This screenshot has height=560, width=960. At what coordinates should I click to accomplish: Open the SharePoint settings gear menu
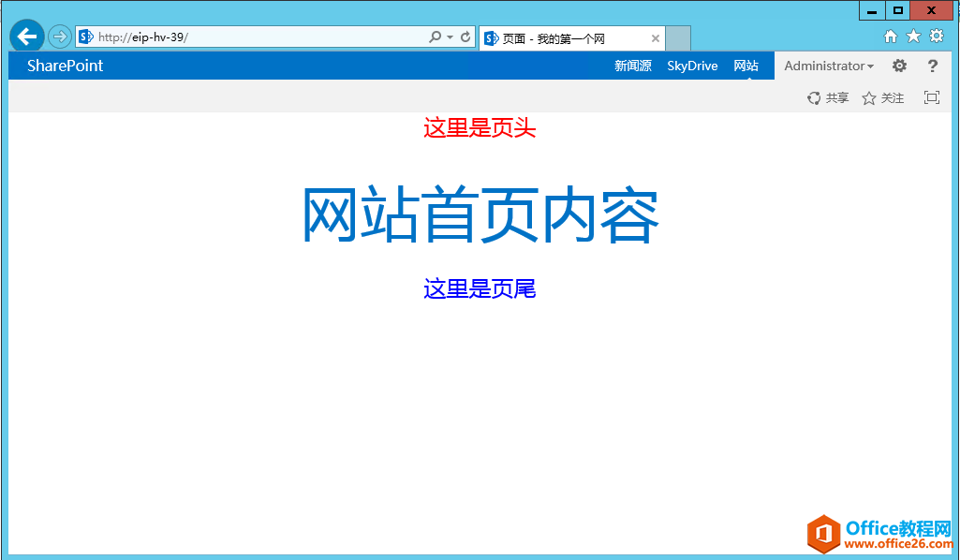click(898, 66)
